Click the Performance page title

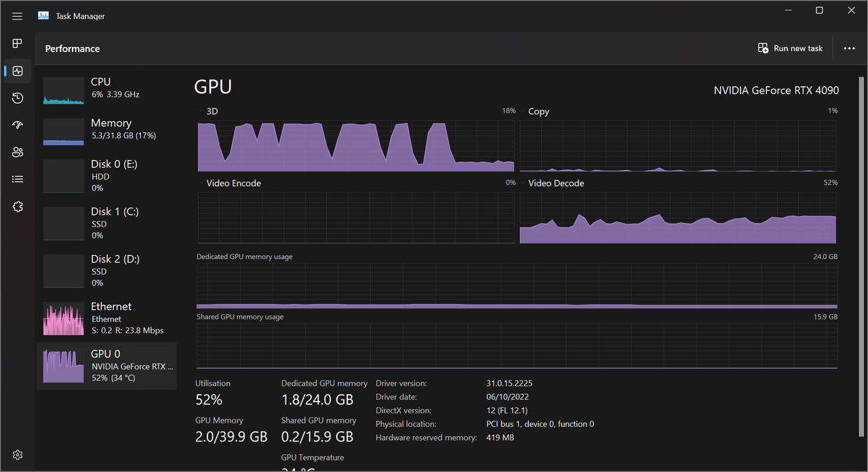click(x=73, y=49)
